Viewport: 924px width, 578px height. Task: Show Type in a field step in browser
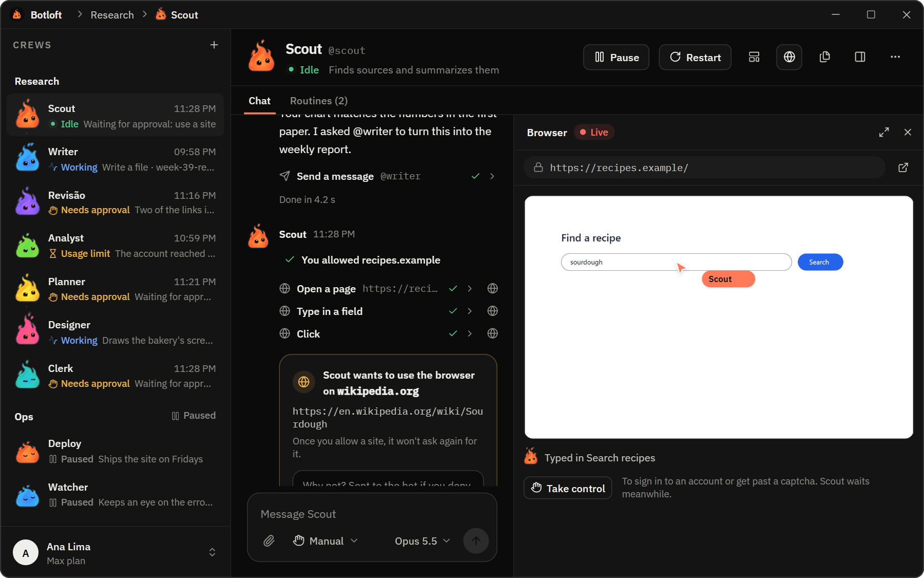[x=493, y=311]
